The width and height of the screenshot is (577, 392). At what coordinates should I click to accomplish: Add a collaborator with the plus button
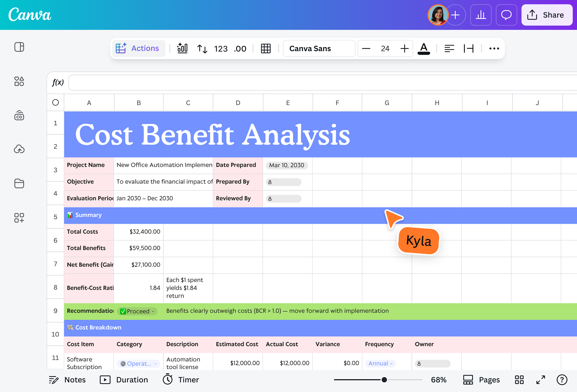455,15
